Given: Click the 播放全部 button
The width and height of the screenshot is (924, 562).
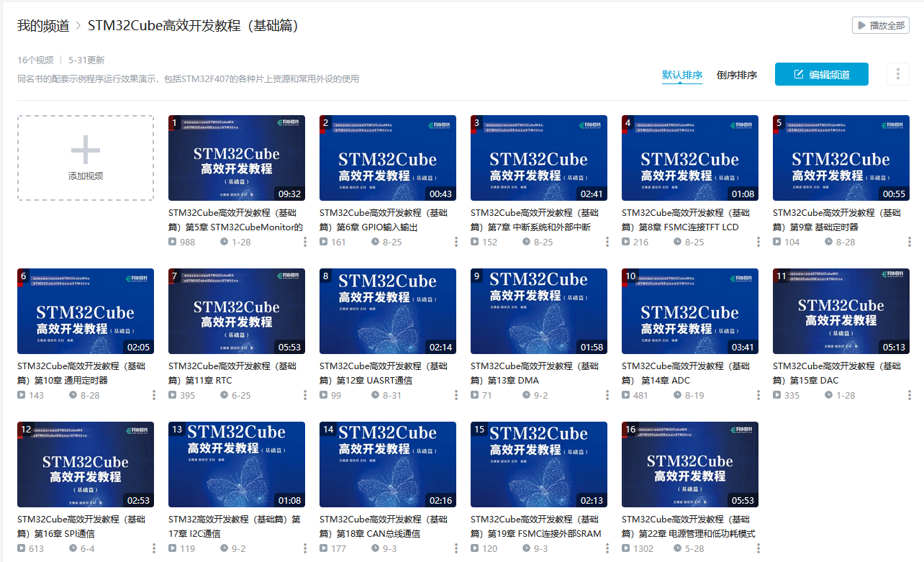Looking at the screenshot, I should (x=879, y=25).
